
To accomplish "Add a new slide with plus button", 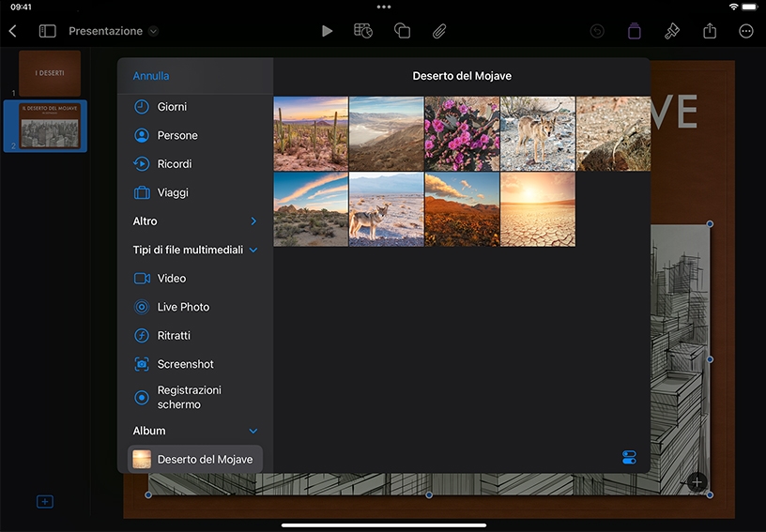I will [45, 501].
